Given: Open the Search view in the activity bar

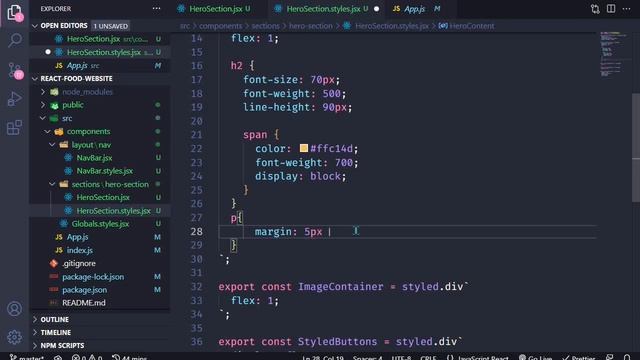Looking at the screenshot, I should point(15,40).
